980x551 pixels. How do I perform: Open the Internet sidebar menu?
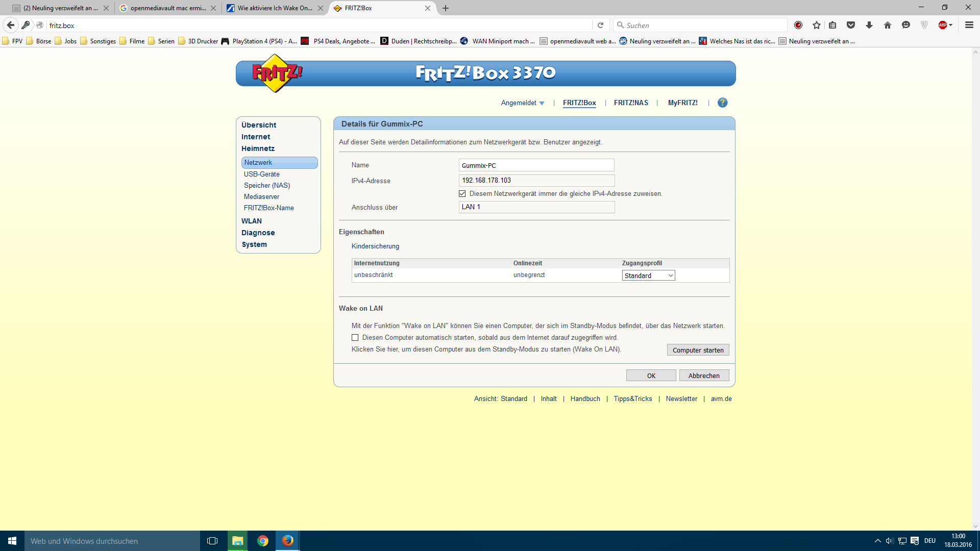tap(256, 137)
